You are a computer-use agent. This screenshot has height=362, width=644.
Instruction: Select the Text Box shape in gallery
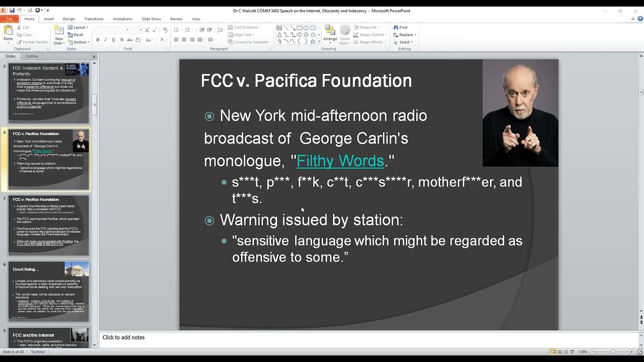tap(279, 28)
